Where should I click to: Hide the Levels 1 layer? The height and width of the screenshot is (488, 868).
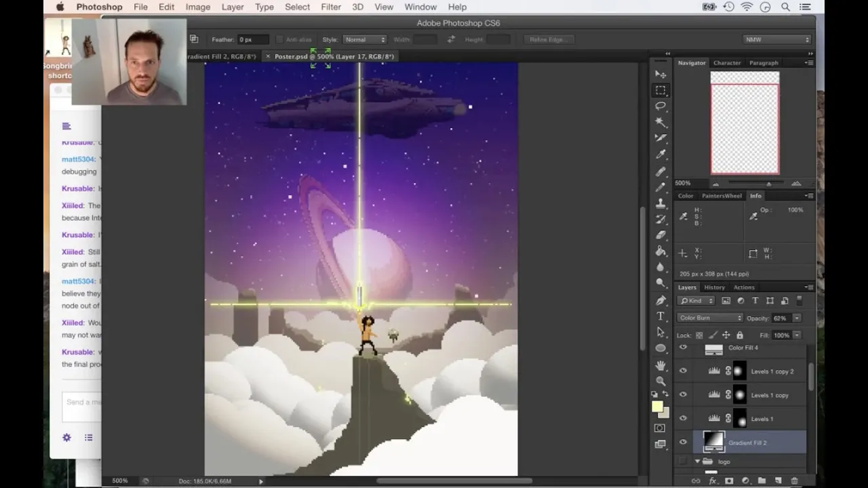pyautogui.click(x=683, y=418)
